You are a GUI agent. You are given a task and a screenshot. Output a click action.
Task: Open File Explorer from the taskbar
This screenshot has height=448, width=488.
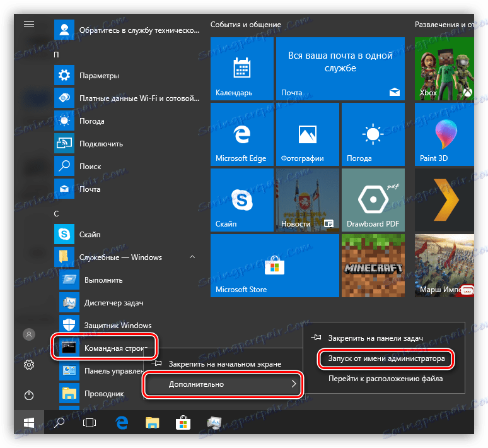pyautogui.click(x=152, y=423)
